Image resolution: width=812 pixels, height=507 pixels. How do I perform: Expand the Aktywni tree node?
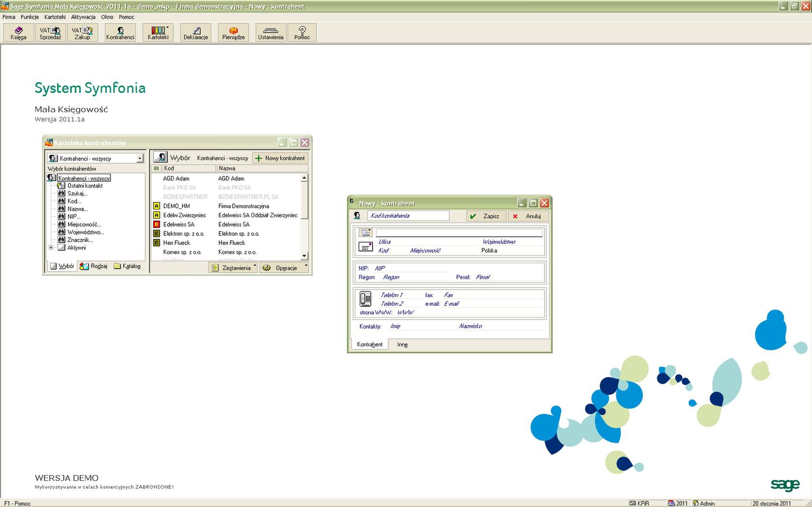51,248
